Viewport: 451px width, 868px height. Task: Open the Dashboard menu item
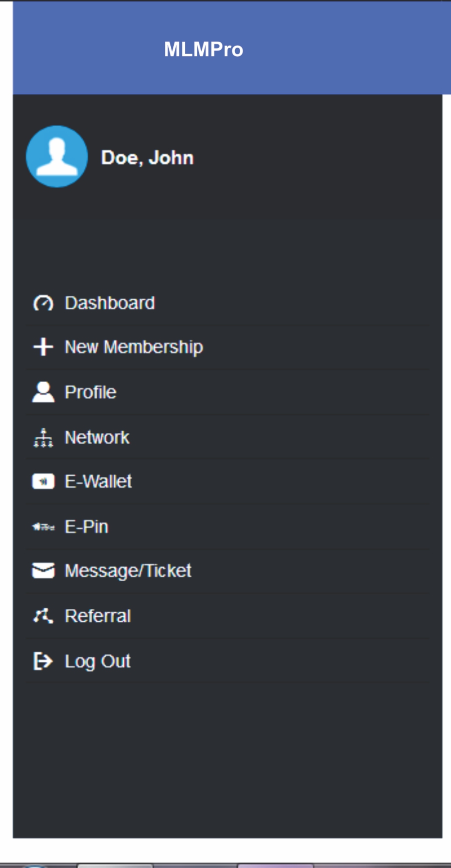click(110, 303)
